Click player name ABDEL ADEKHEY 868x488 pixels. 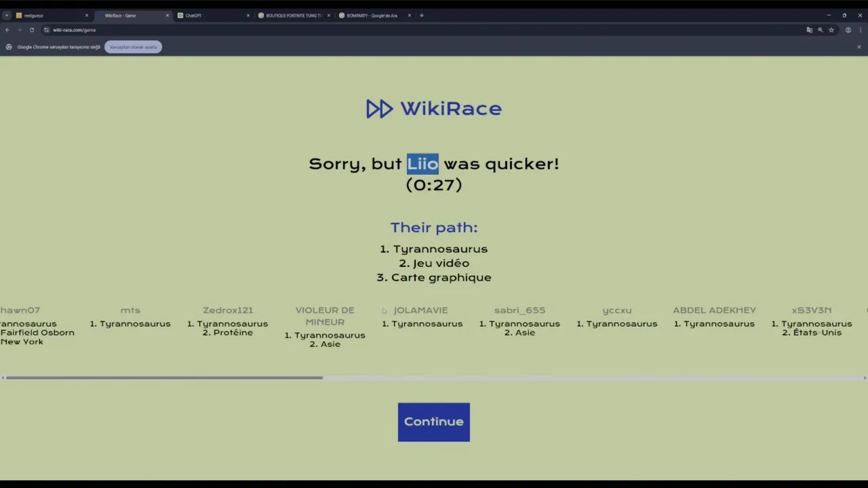click(x=714, y=310)
